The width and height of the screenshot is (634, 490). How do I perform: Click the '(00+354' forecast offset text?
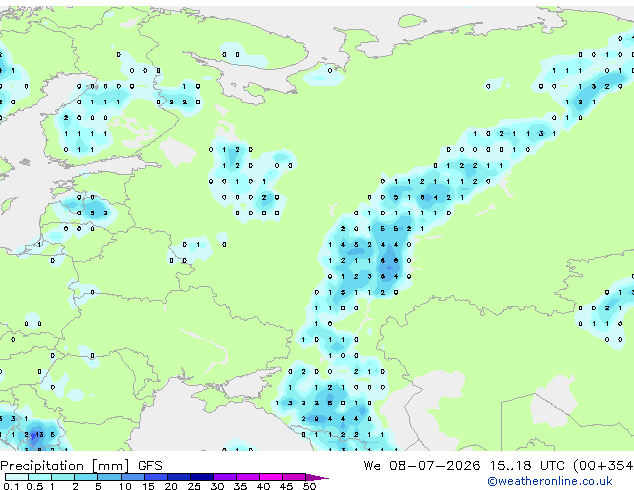pyautogui.click(x=603, y=466)
